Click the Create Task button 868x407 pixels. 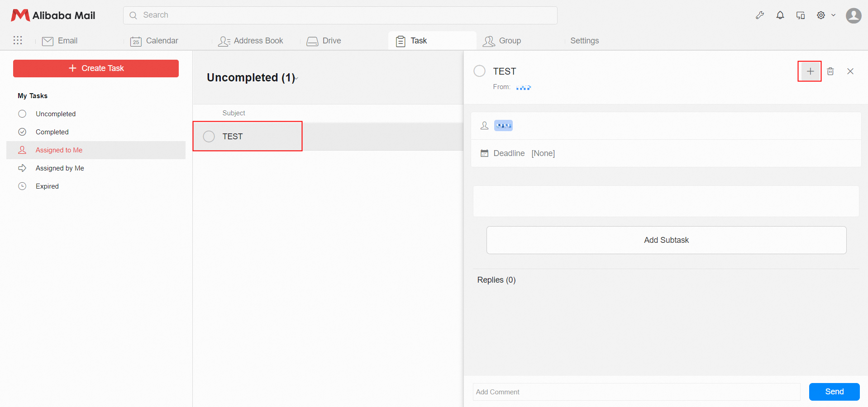pyautogui.click(x=96, y=68)
